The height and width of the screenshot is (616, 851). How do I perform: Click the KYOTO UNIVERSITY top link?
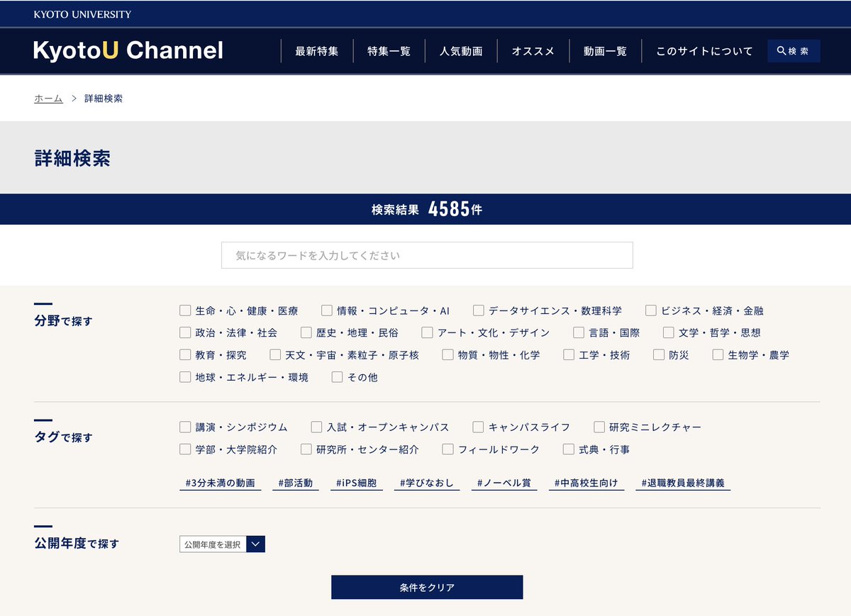[82, 14]
